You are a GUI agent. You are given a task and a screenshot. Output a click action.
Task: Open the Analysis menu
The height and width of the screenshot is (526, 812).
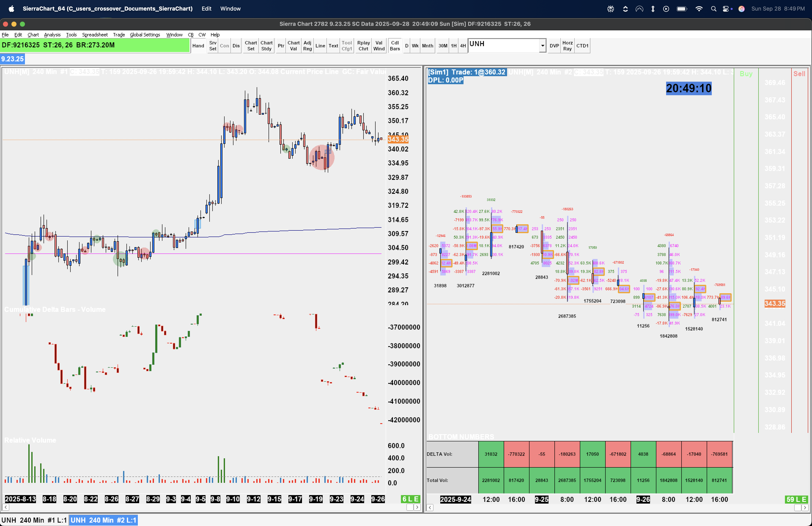52,35
